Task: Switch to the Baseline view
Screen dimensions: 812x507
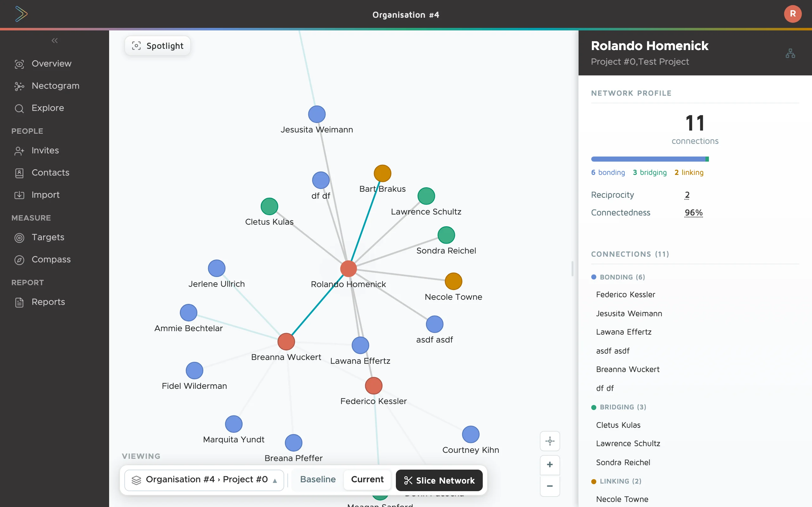Action: tap(317, 479)
